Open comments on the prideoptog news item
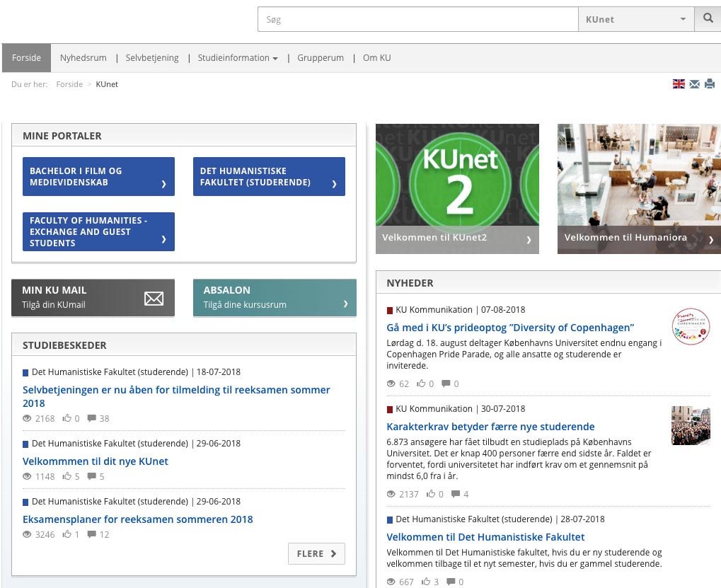The width and height of the screenshot is (721, 588). tap(446, 383)
